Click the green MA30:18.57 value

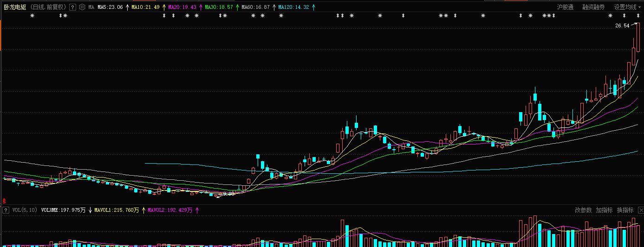(219, 7)
